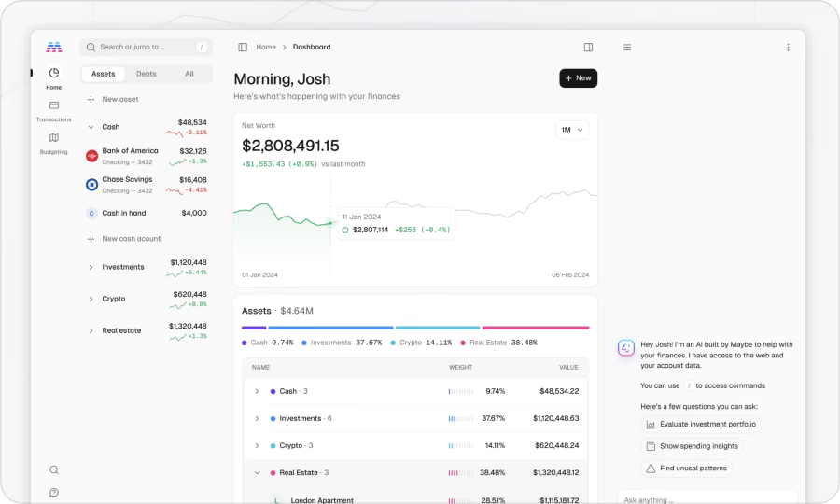This screenshot has width=840, height=504.
Task: Click the Dashboard breadcrumb
Action: click(x=311, y=47)
